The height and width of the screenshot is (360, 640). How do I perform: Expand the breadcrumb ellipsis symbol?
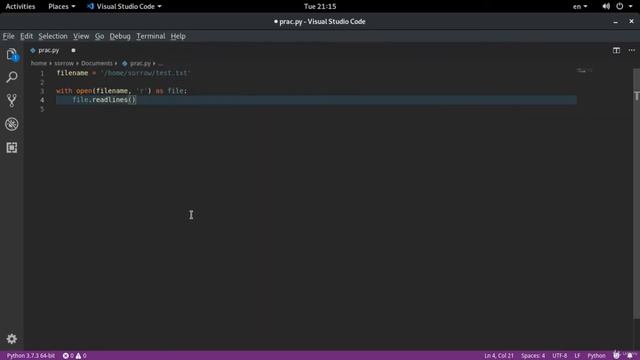[160, 64]
